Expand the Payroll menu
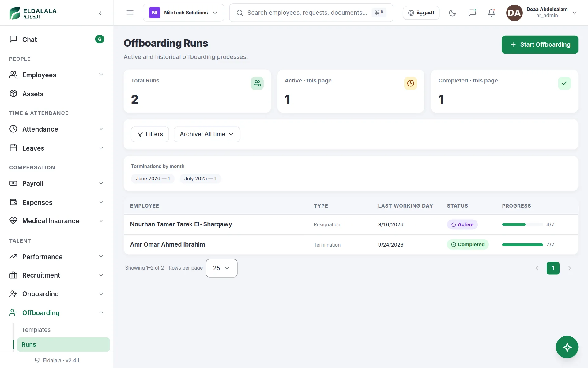588x368 pixels. coord(57,183)
